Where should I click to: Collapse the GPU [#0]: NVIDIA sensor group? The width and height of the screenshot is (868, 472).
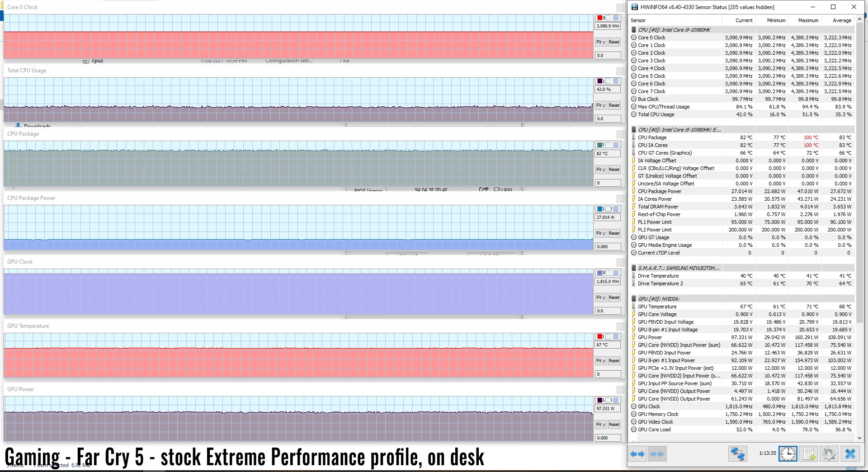634,299
